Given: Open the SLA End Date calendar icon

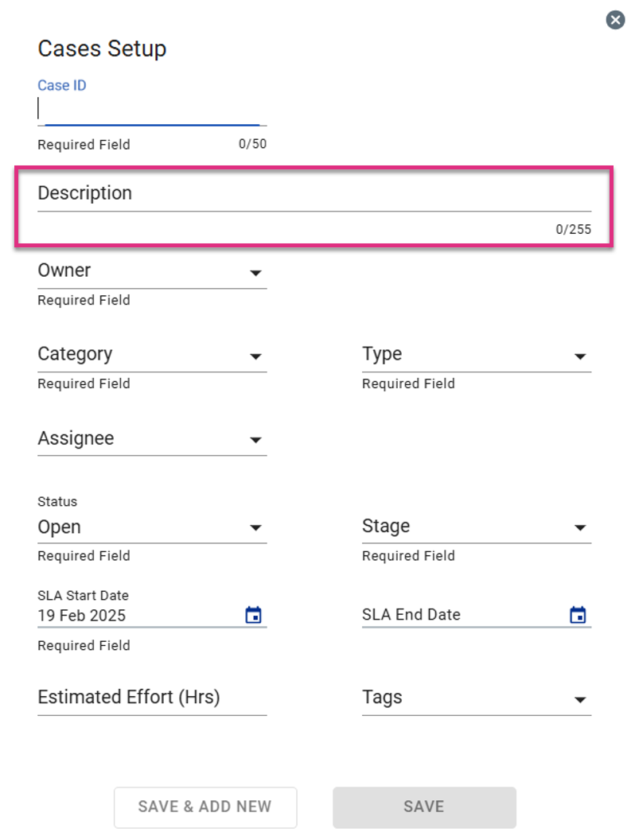Looking at the screenshot, I should pyautogui.click(x=578, y=614).
